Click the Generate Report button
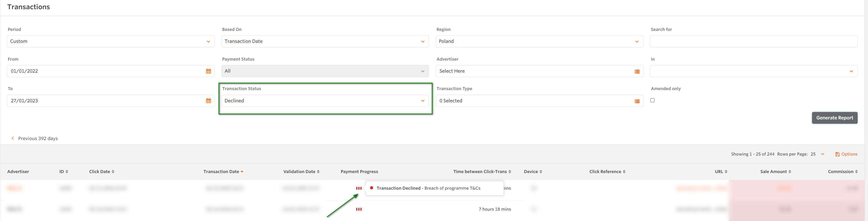 [835, 118]
